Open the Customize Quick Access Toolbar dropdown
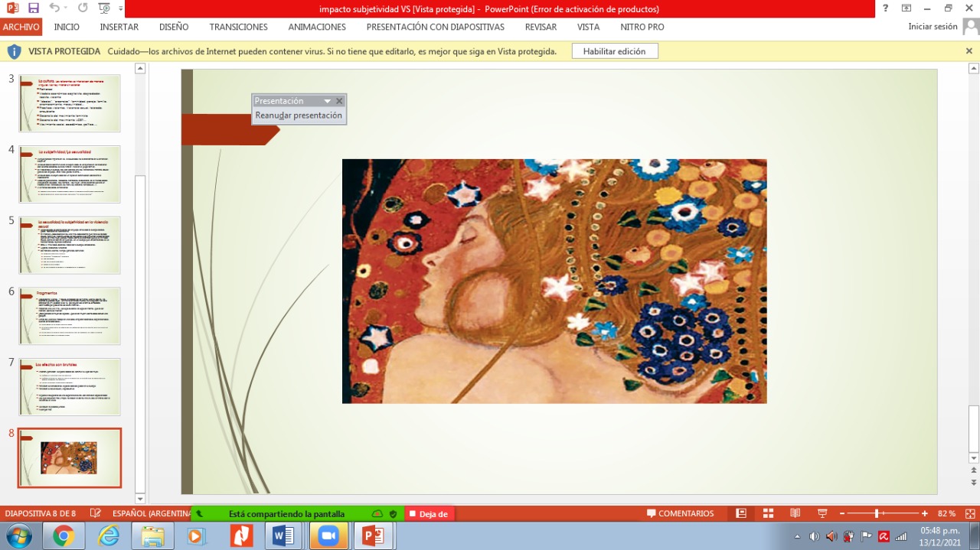 click(x=122, y=9)
